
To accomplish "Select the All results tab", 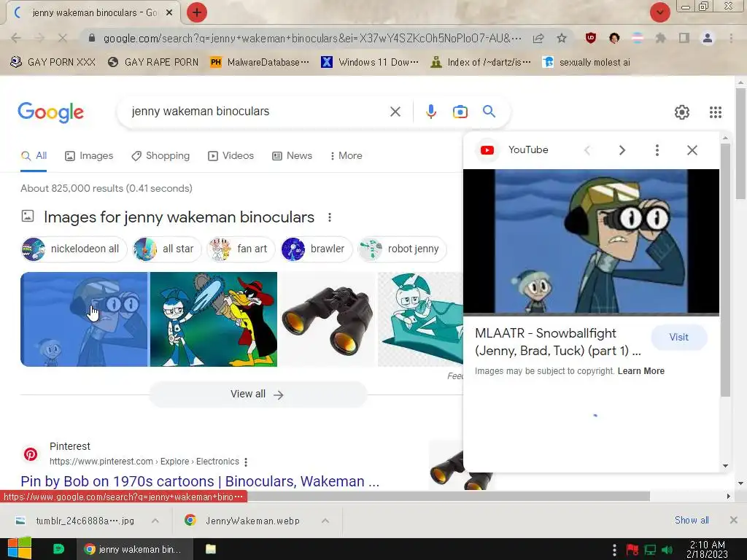I will (x=34, y=156).
